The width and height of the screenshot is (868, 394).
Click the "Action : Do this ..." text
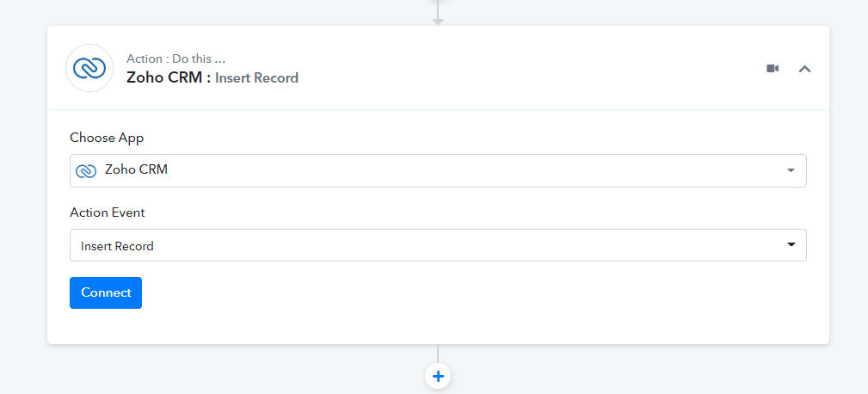point(175,58)
